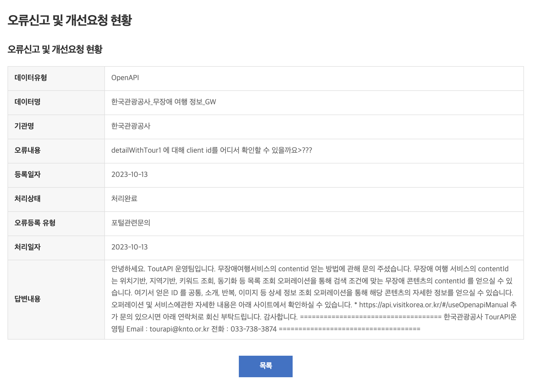Click the tourapi@knto.or.kr email address
539x392 pixels.
[x=179, y=329]
